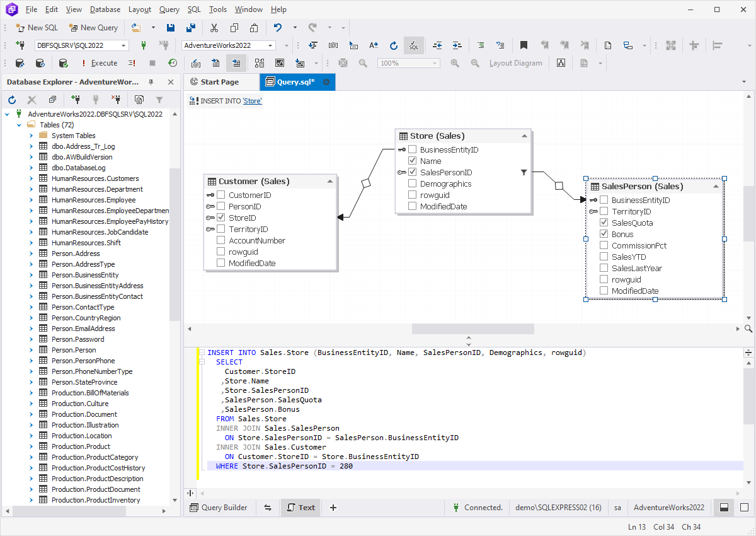
Task: Switch to the Start Page tab
Action: tap(220, 82)
